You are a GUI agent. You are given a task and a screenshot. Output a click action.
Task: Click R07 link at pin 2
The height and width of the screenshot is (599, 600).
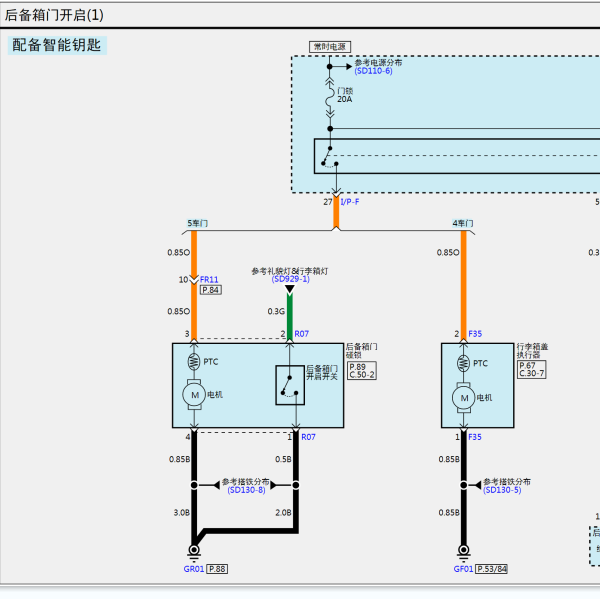(302, 334)
